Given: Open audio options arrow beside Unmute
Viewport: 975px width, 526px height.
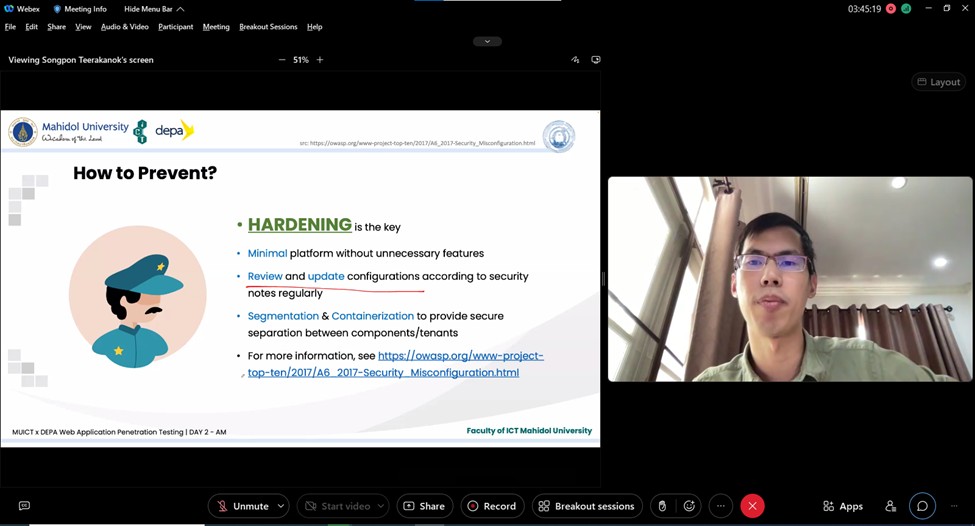Looking at the screenshot, I should [280, 506].
